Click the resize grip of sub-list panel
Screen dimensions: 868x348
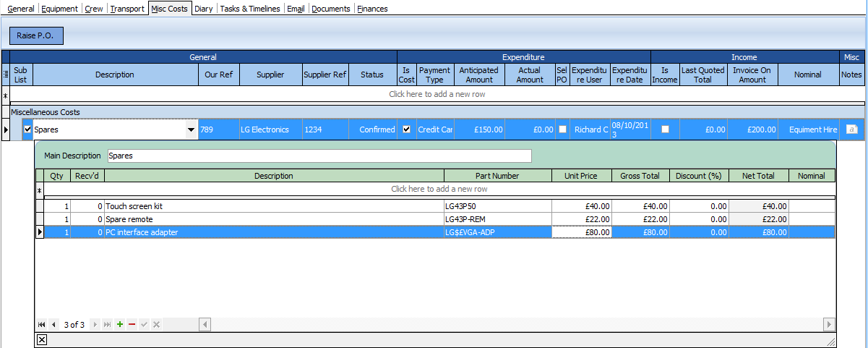(830, 341)
